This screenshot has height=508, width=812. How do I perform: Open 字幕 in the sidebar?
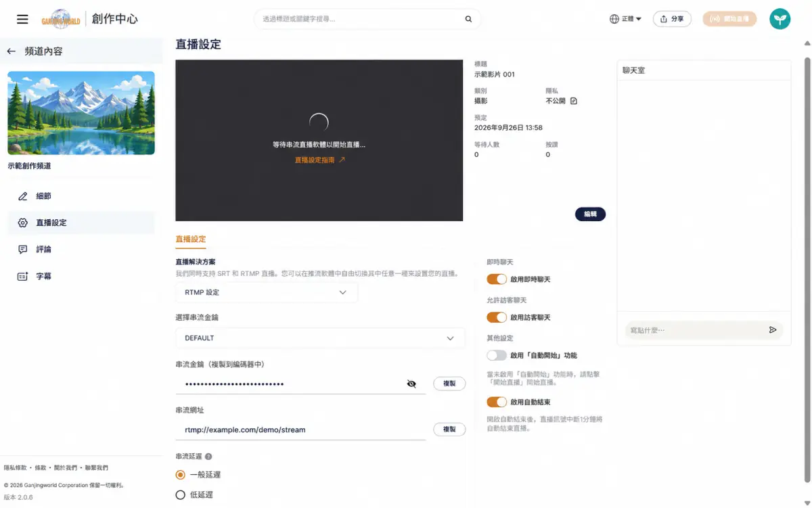click(x=81, y=277)
